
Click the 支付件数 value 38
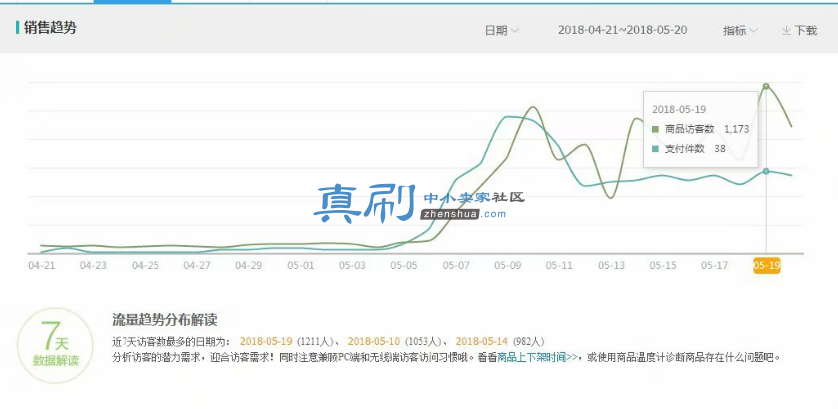(720, 149)
